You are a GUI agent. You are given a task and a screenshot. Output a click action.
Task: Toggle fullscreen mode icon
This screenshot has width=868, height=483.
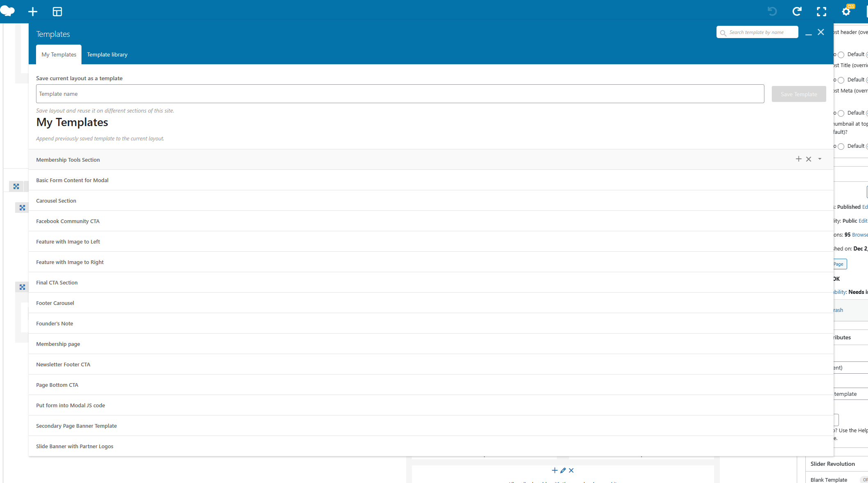click(x=821, y=11)
